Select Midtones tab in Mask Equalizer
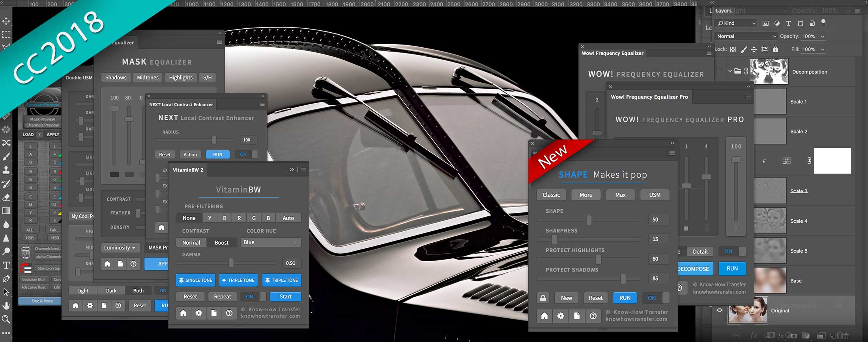The height and width of the screenshot is (342, 868). click(148, 78)
